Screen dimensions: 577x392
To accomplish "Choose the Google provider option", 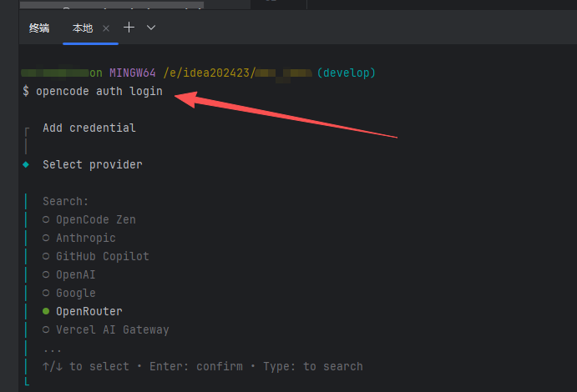I will click(x=75, y=293).
